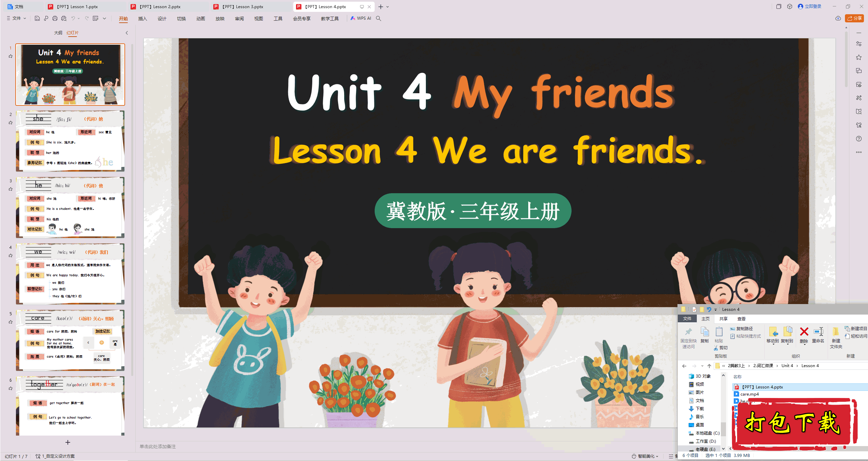The image size is (868, 461).
Task: Toggle the star mark beside slide 1
Action: pyautogui.click(x=11, y=56)
